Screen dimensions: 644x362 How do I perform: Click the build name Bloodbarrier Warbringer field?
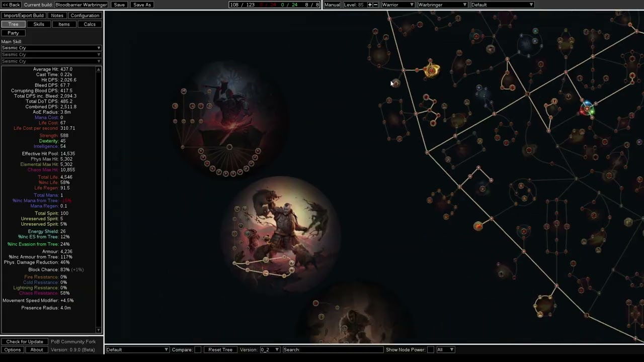coord(82,5)
